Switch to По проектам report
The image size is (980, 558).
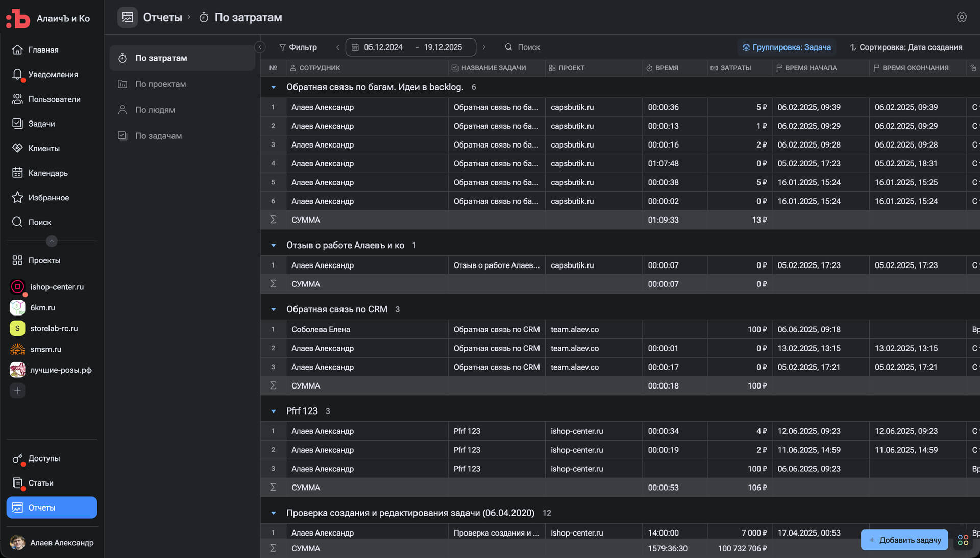[x=160, y=84]
